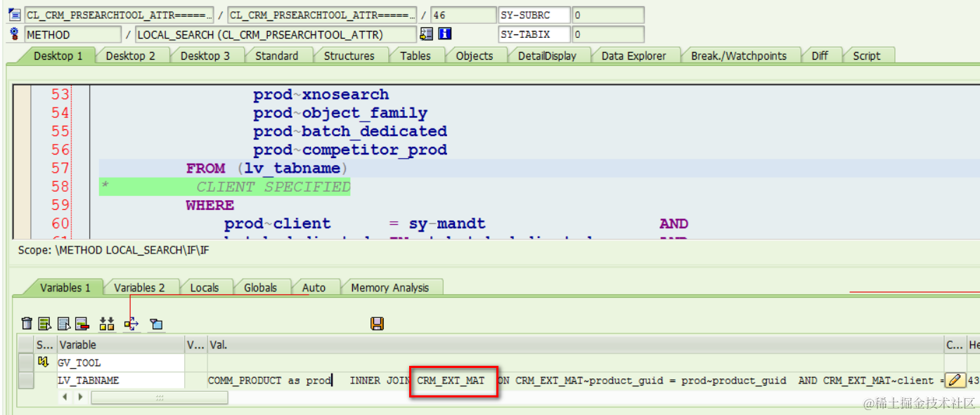Image resolution: width=980 pixels, height=415 pixels.
Task: Open the Break./Watchpoints tab
Action: (x=738, y=55)
